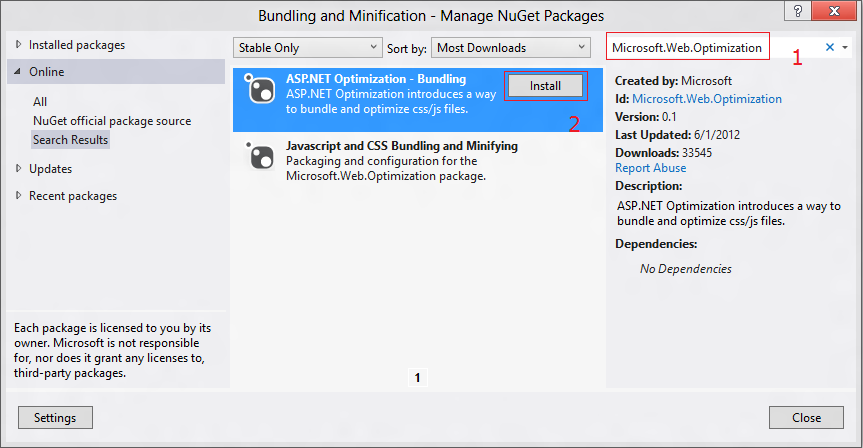The height and width of the screenshot is (448, 863).
Task: Click the No Dependencies text
Action: (x=686, y=269)
